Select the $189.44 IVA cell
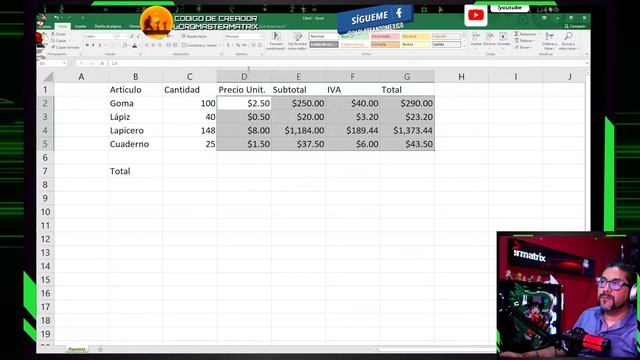 (x=353, y=131)
